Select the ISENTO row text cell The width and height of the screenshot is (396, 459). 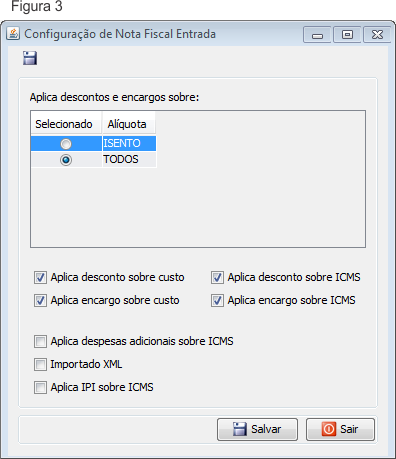pyautogui.click(x=129, y=143)
